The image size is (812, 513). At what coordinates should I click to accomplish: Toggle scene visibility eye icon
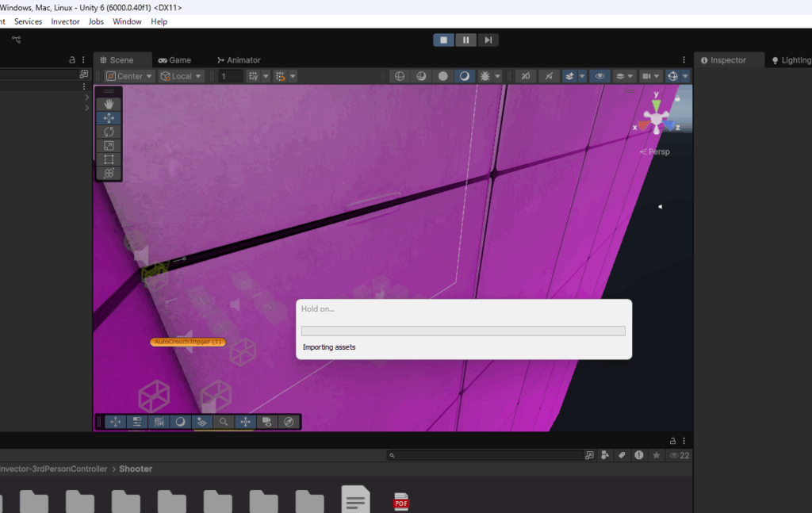pos(599,76)
